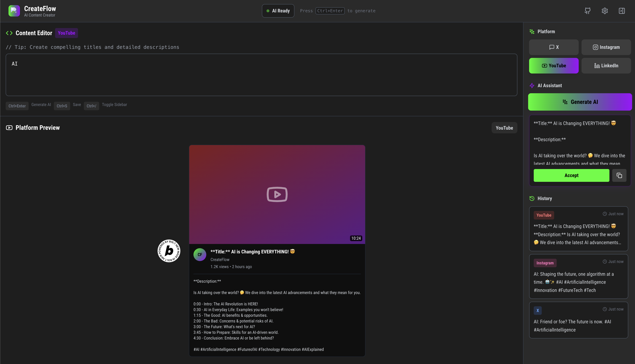The height and width of the screenshot is (364, 635).
Task: Click the AI Ready status indicator
Action: [278, 11]
